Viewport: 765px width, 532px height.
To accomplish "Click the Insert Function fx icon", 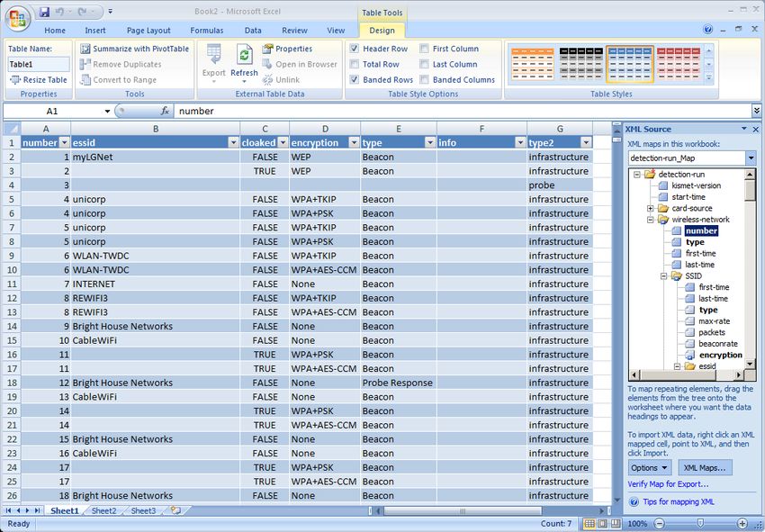I will click(x=165, y=112).
